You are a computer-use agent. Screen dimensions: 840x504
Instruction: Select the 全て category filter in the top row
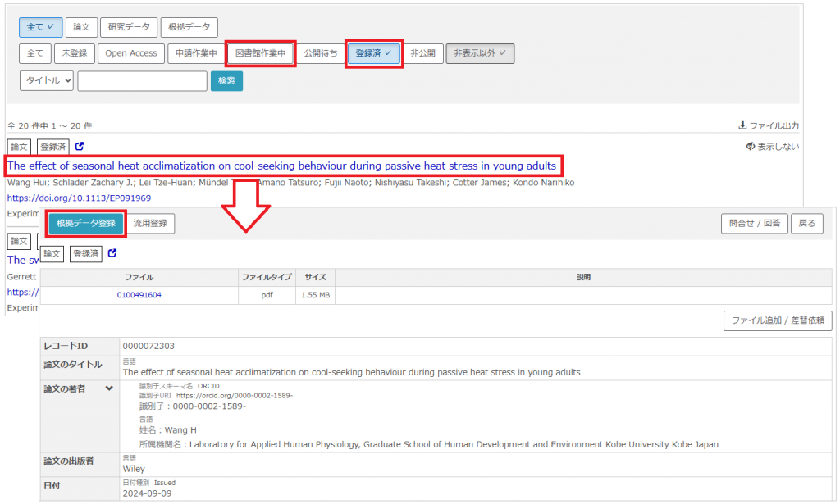coord(41,27)
